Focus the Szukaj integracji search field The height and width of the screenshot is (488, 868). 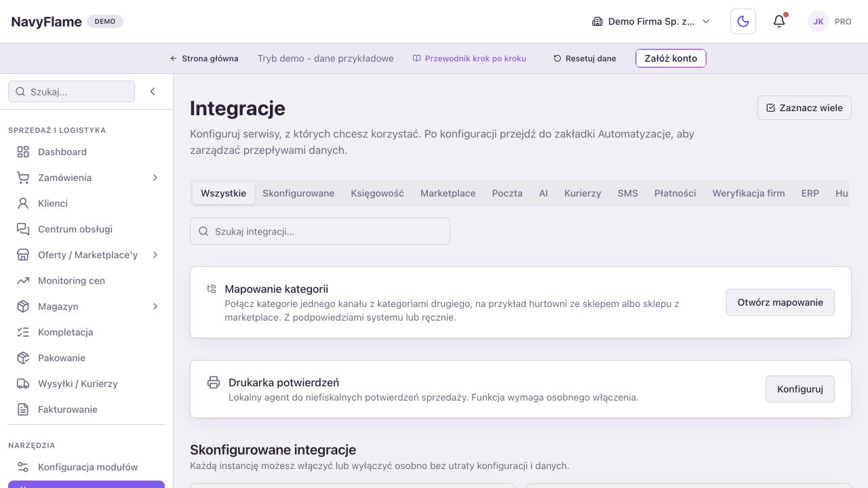tap(320, 231)
